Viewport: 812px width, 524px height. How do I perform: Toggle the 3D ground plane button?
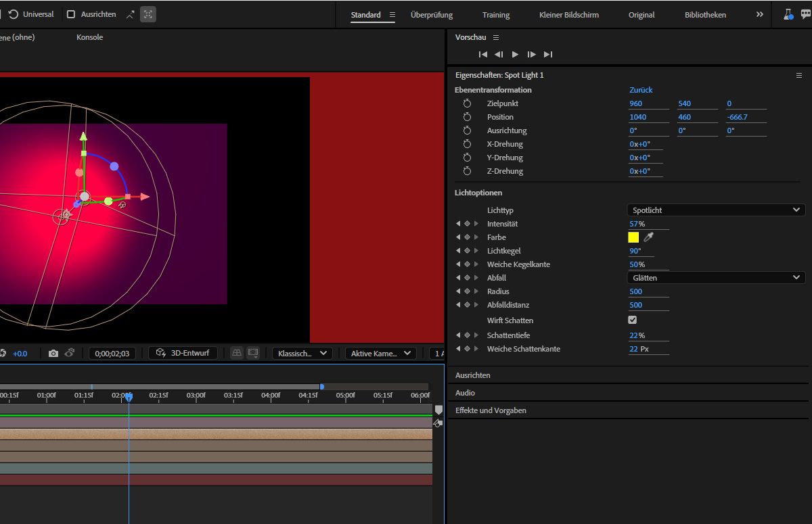237,353
